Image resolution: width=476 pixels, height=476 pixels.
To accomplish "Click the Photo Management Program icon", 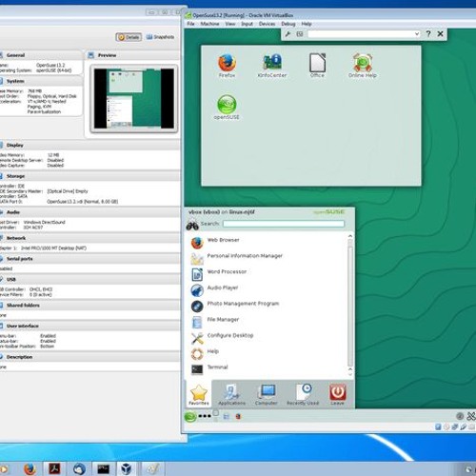I will coord(197,307).
